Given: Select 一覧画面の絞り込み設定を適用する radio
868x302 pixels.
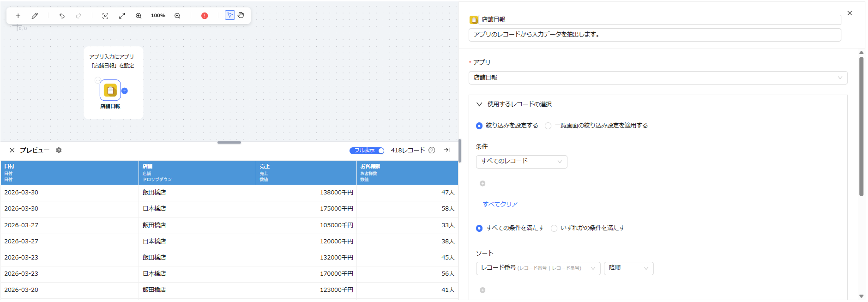Looking at the screenshot, I should pyautogui.click(x=548, y=126).
